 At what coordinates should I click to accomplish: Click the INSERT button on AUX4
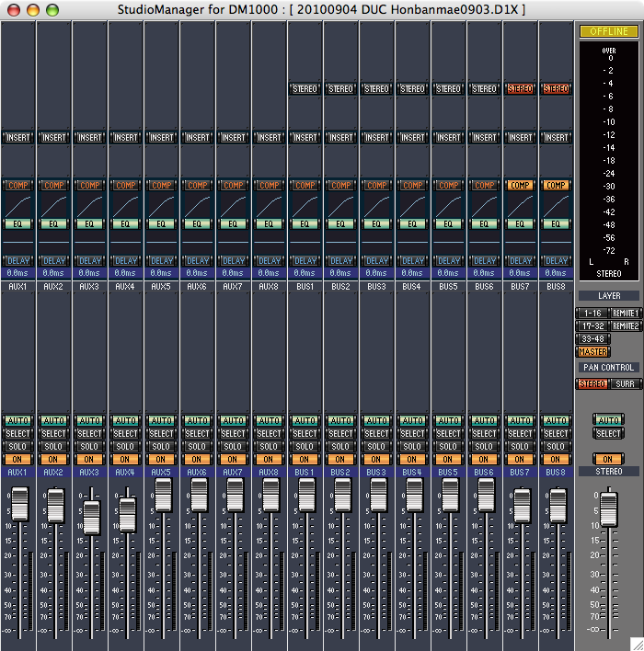(x=125, y=137)
